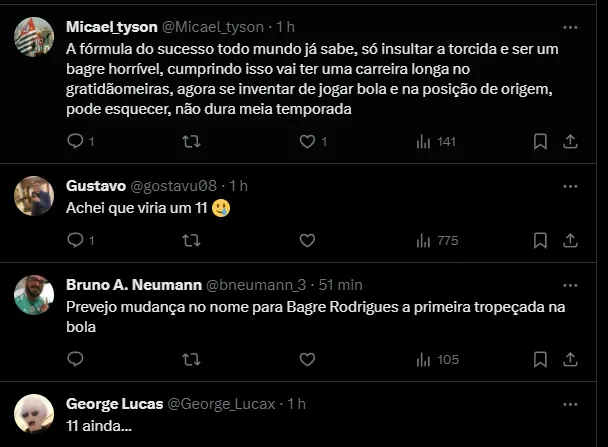View analytics for Gustavo's tweet showing 775

436,240
